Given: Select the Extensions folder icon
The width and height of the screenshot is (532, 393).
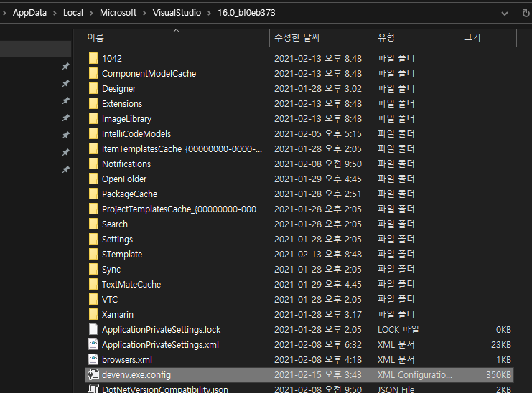Looking at the screenshot, I should pos(93,103).
